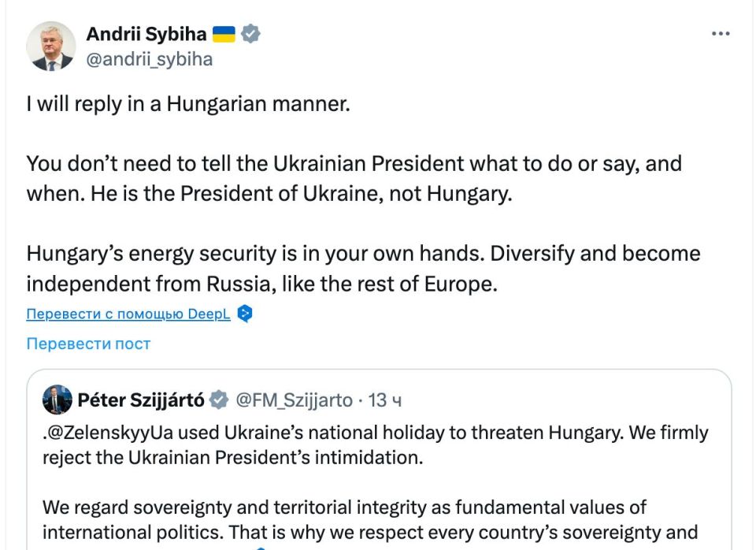This screenshot has height=550, width=756.
Task: Click Перевести пост to translate the post
Action: pos(87,343)
